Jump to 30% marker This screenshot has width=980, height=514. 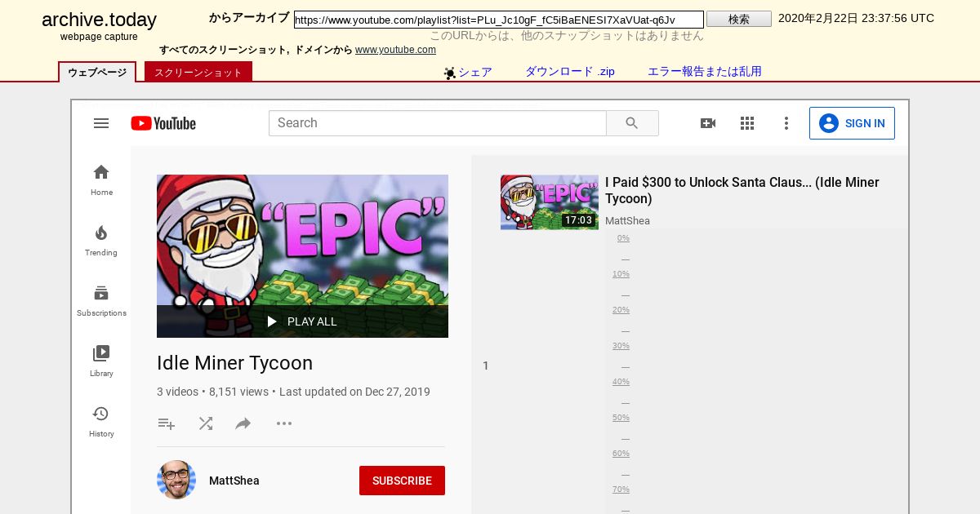621,346
